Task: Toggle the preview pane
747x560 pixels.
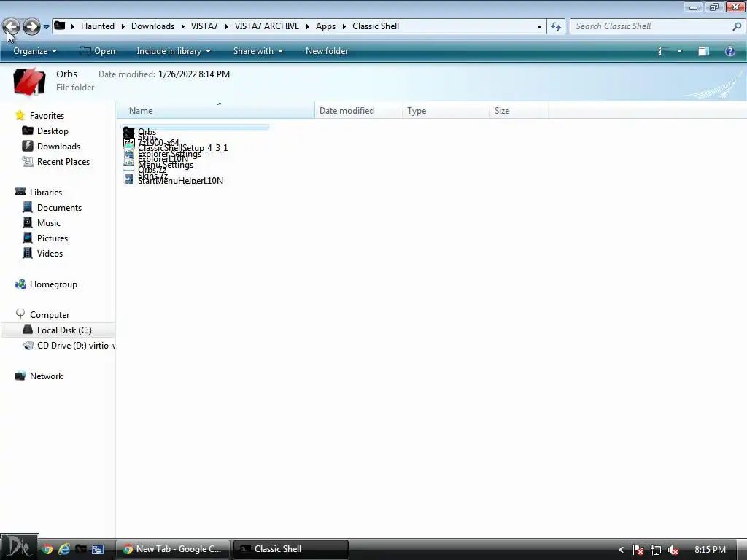Action: pyautogui.click(x=704, y=51)
